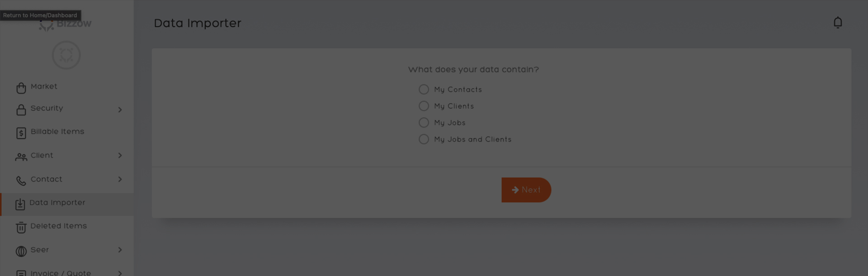
Task: Click the Bizzow logo to return home
Action: [x=65, y=24]
